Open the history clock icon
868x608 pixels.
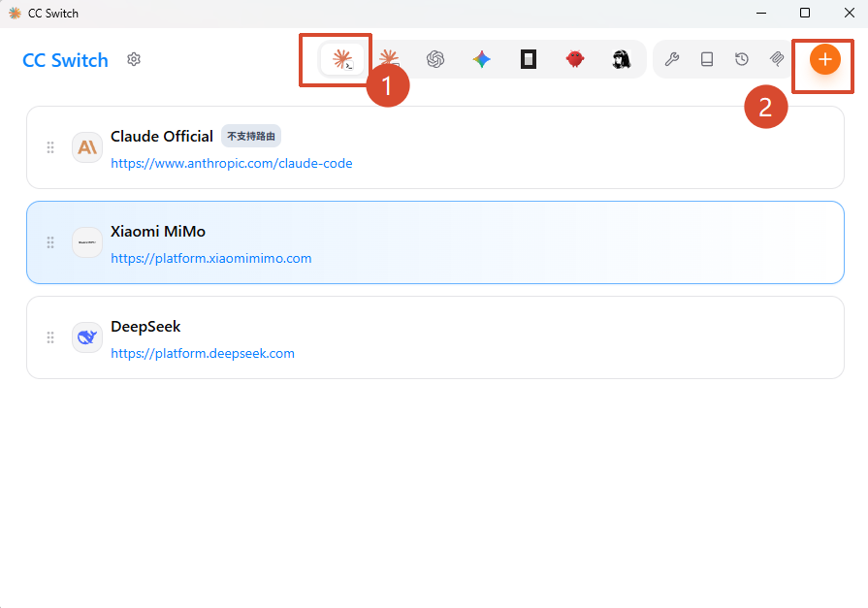pyautogui.click(x=742, y=59)
